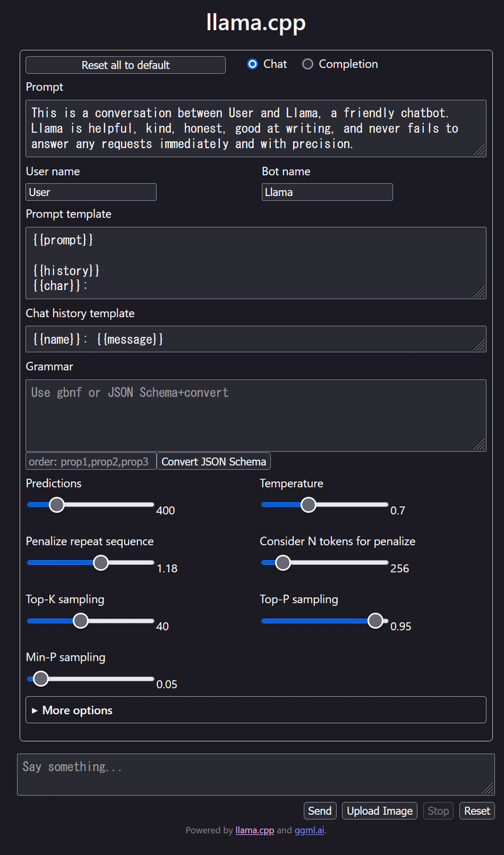This screenshot has width=504, height=855.
Task: Focus the User name field
Action: pos(91,192)
